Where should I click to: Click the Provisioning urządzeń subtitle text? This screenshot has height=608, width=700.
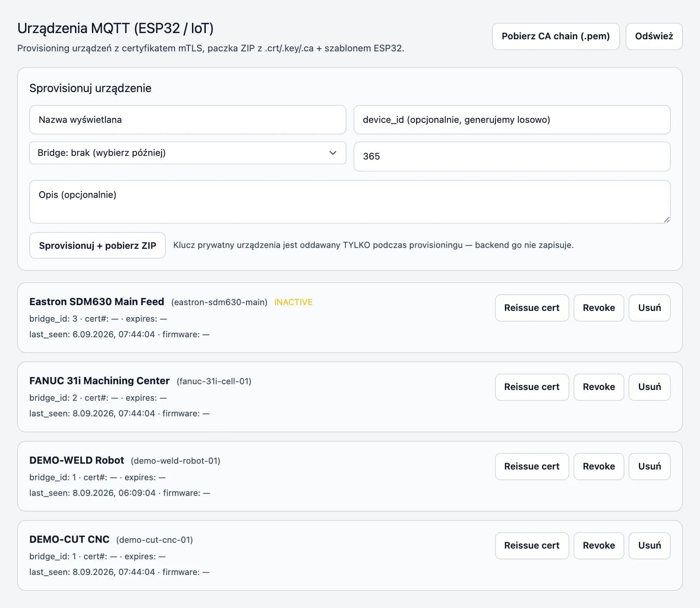(x=211, y=48)
